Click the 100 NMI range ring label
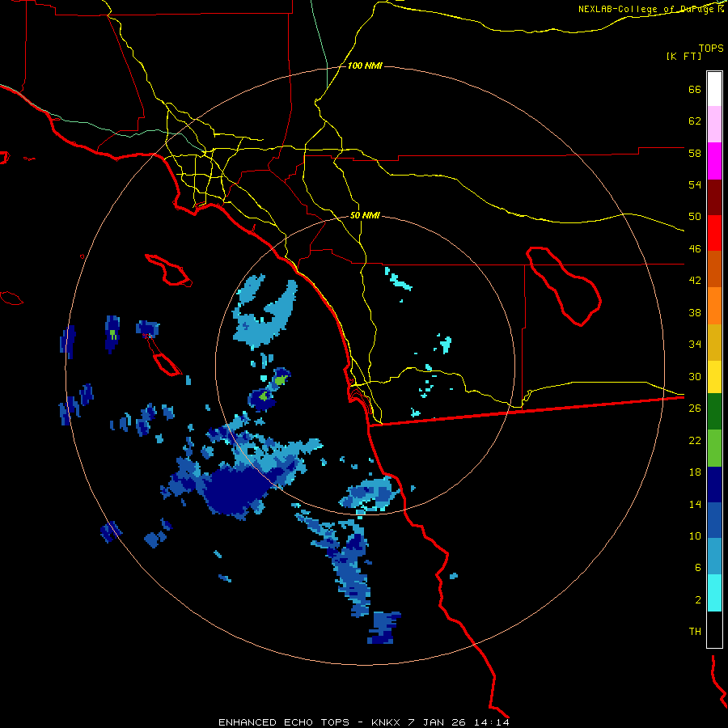The height and width of the screenshot is (728, 728). (365, 66)
